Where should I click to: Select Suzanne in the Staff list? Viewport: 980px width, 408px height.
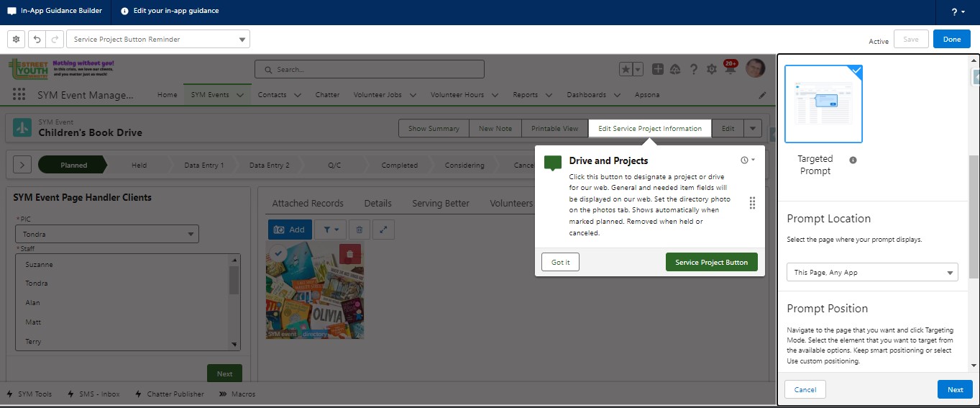(x=39, y=264)
